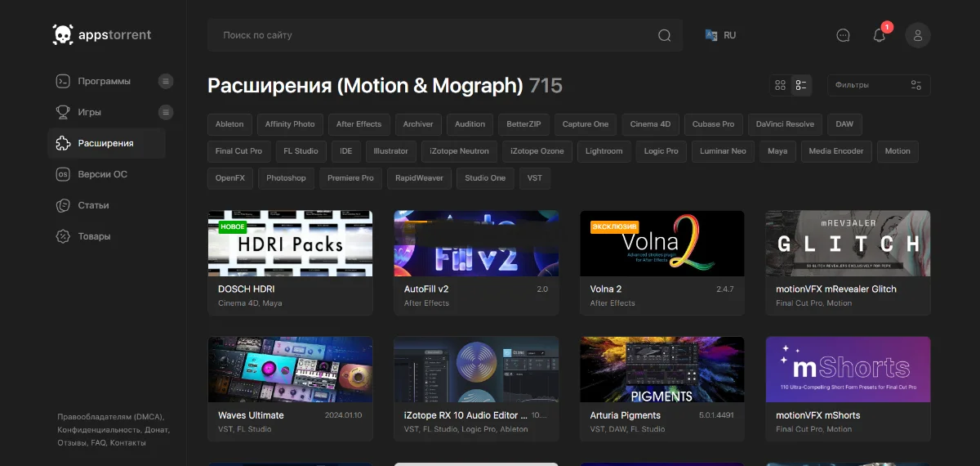This screenshot has height=466, width=980.
Task: Filter by Ableton tag
Action: point(229,124)
